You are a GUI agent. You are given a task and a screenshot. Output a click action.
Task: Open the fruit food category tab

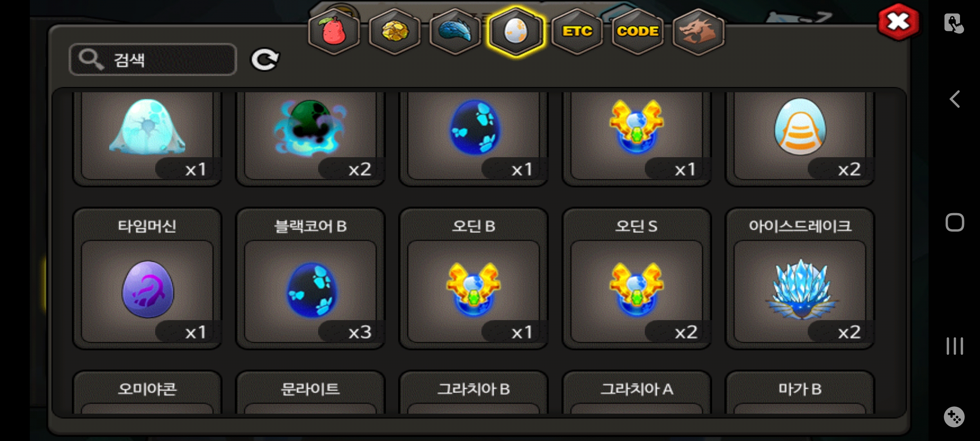pyautogui.click(x=334, y=31)
